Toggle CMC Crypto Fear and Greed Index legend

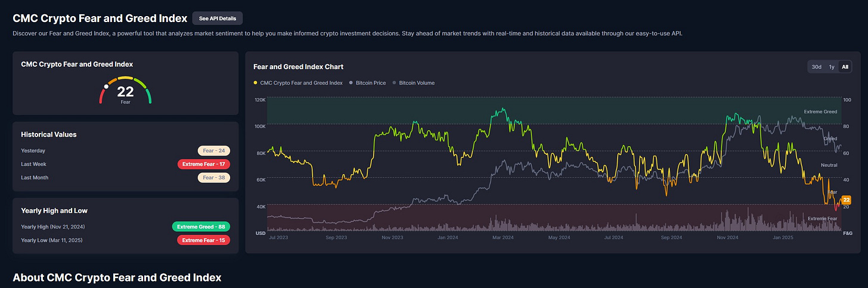click(298, 83)
